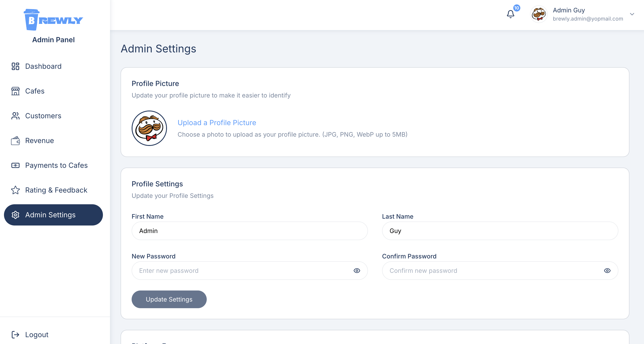Click the Admin Panel sidebar title
644x344 pixels.
click(x=53, y=40)
